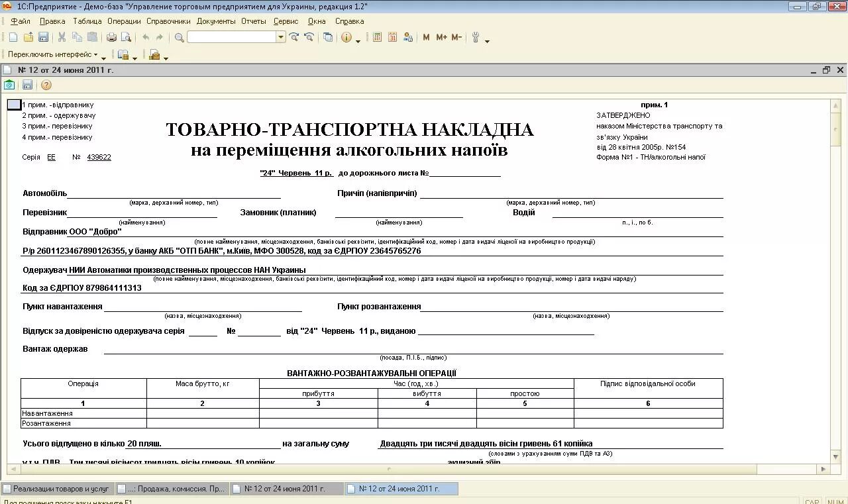Open the Сервис menu

286,21
